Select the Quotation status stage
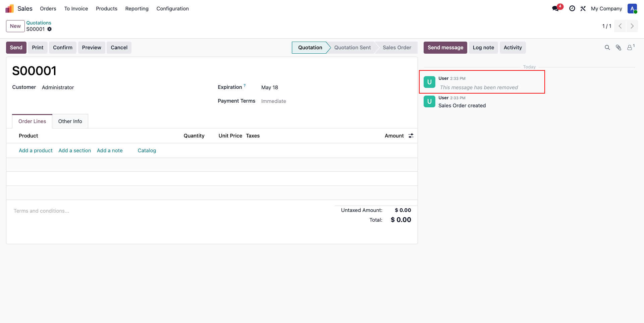 pos(310,48)
